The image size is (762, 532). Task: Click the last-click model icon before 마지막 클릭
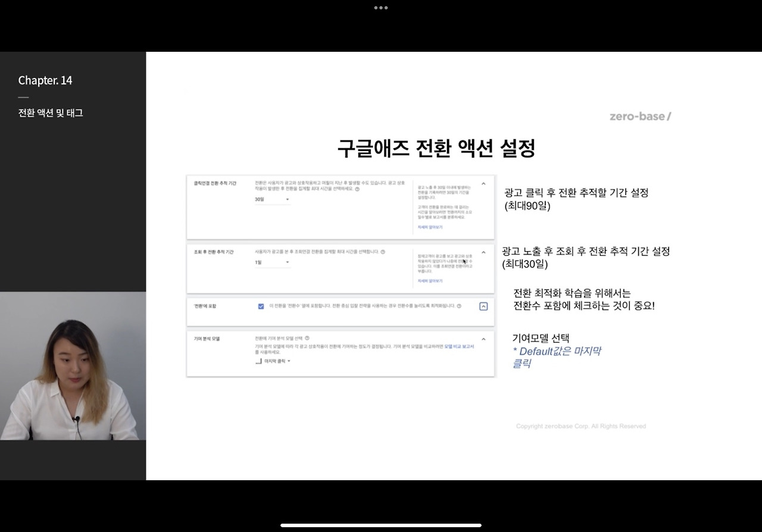(x=258, y=361)
